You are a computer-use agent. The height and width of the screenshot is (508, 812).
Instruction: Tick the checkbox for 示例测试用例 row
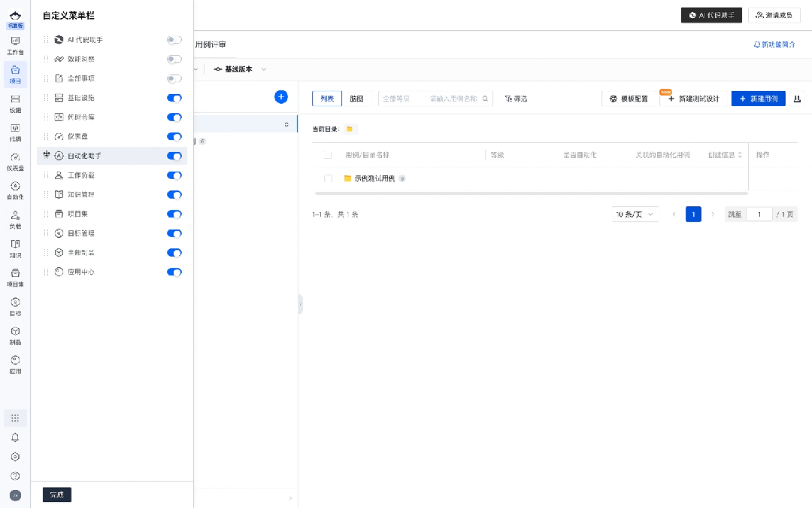point(328,178)
